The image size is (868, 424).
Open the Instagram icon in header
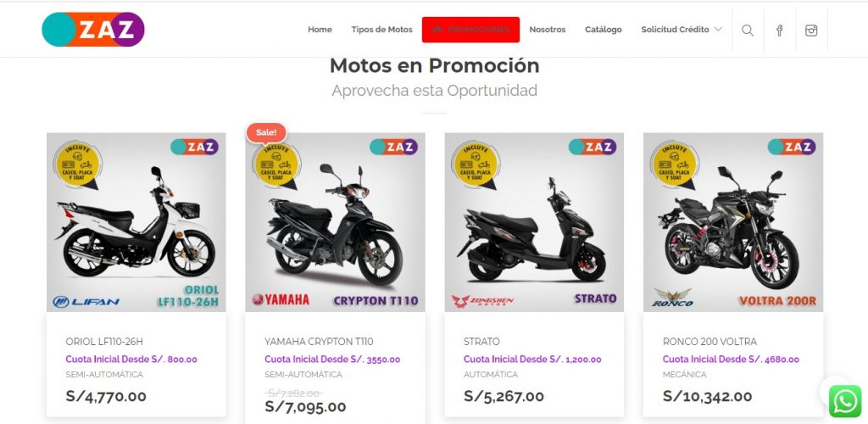pyautogui.click(x=811, y=31)
